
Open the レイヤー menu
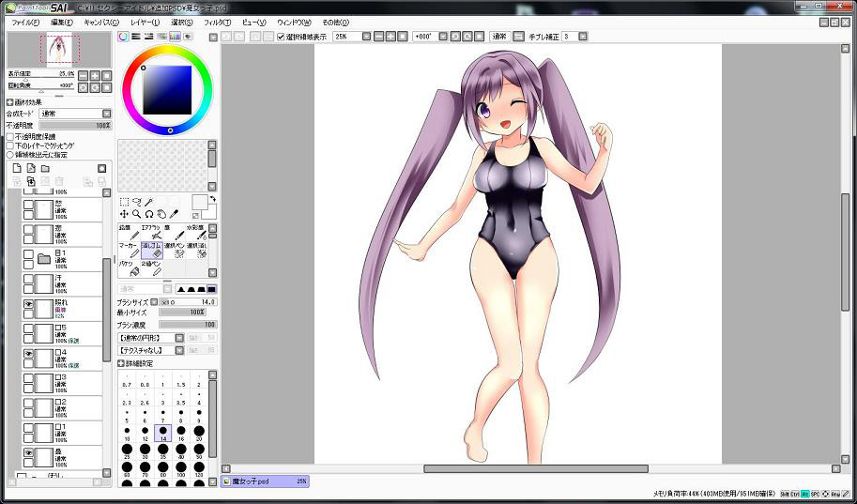[145, 21]
